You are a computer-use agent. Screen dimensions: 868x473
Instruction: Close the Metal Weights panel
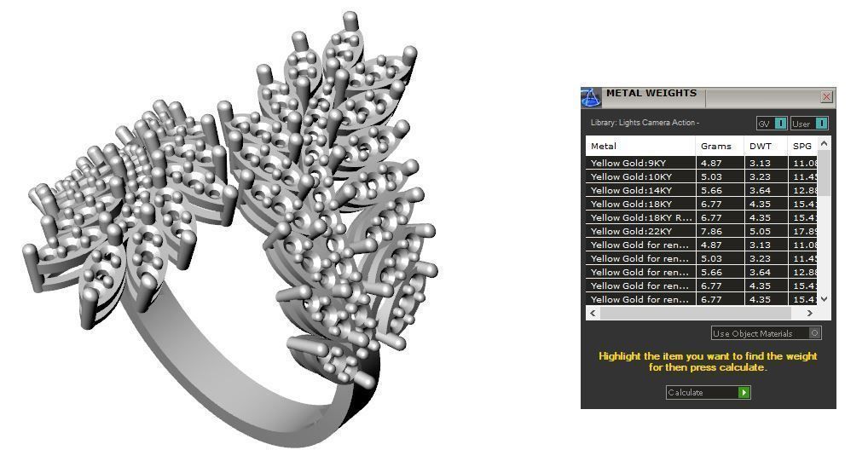click(x=826, y=97)
